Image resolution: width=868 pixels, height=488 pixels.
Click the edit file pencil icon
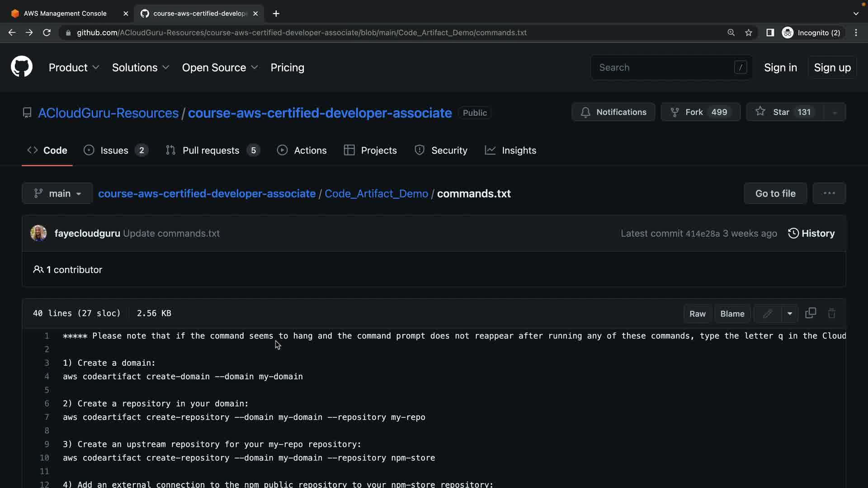[767, 314]
